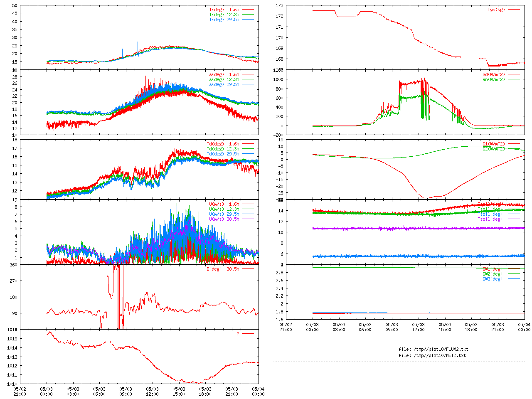Click the "Td(deg) 12.3m" legend label
Screen dimensions: 532x399
tap(223, 149)
